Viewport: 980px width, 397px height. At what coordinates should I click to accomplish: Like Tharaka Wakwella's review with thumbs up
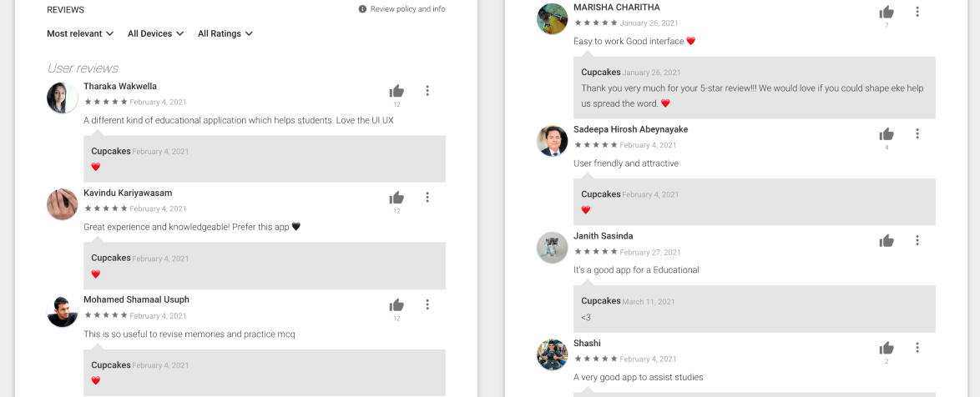pos(397,91)
